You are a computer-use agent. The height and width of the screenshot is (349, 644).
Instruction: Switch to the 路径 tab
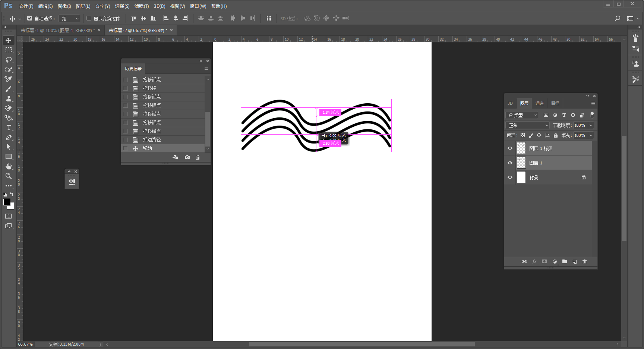(x=555, y=103)
